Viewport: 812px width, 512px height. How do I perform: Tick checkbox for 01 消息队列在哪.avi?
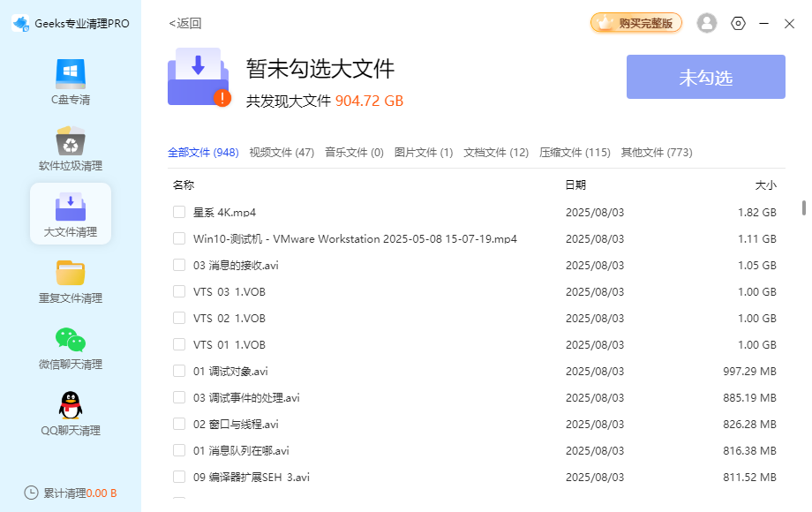click(x=179, y=450)
